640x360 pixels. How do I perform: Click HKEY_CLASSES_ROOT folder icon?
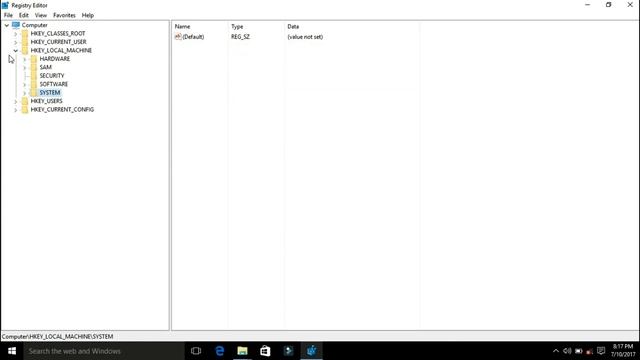tap(25, 33)
